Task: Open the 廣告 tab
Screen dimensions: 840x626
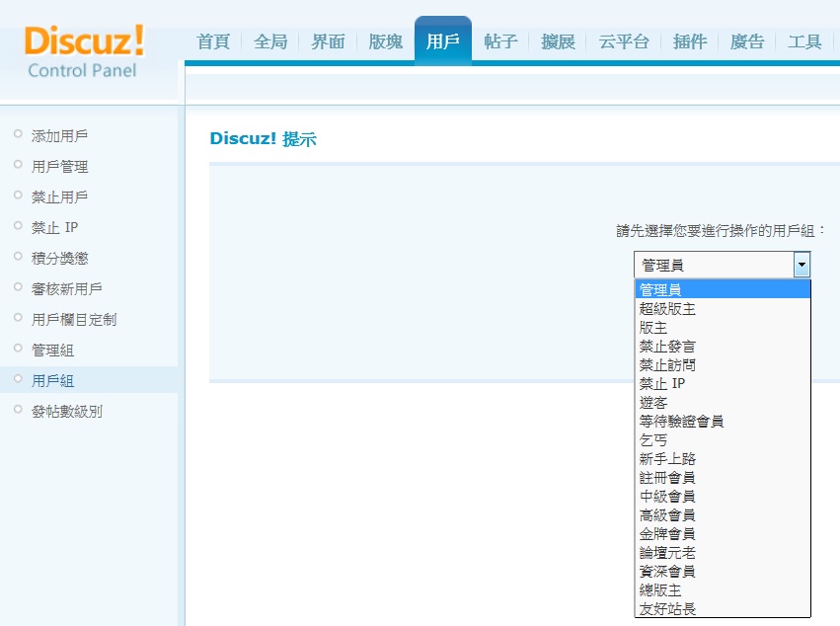Action: [x=747, y=41]
